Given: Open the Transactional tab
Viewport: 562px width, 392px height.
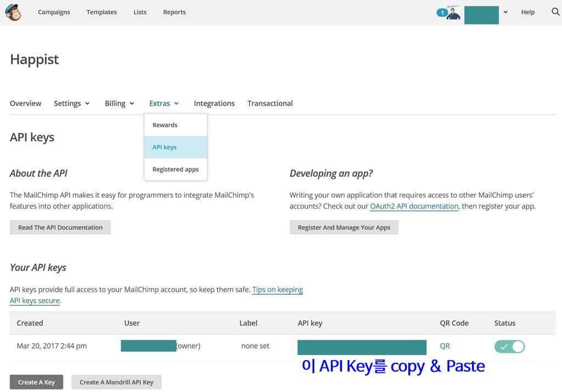Looking at the screenshot, I should click(x=270, y=103).
